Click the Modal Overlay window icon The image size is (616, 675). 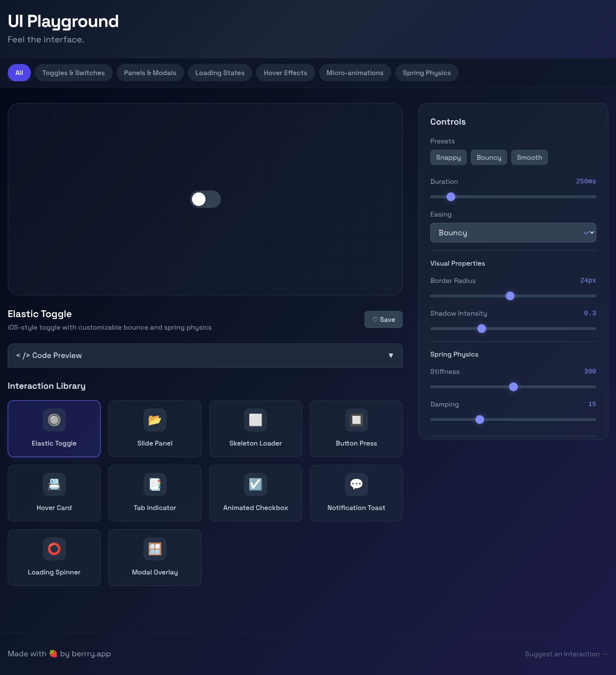tap(154, 549)
